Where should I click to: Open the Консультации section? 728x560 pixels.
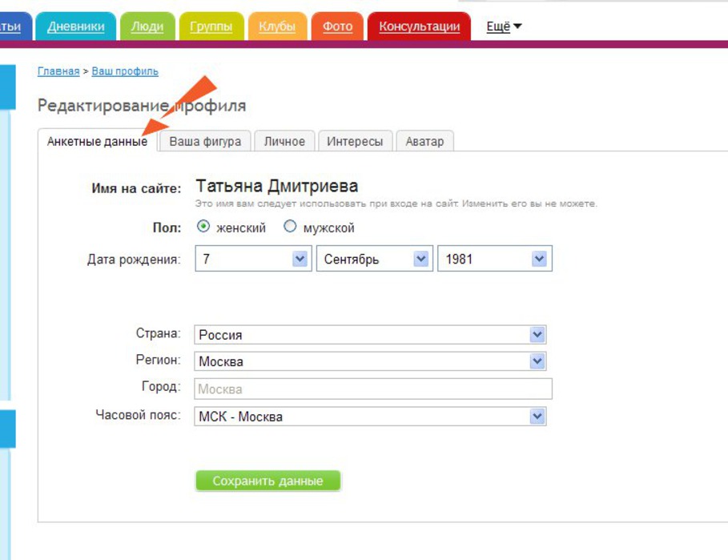(x=420, y=26)
